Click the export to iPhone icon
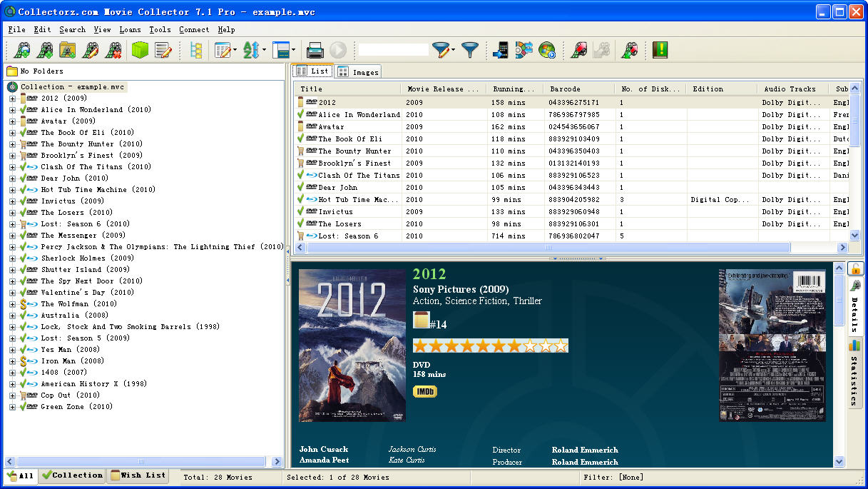 pos(501,50)
